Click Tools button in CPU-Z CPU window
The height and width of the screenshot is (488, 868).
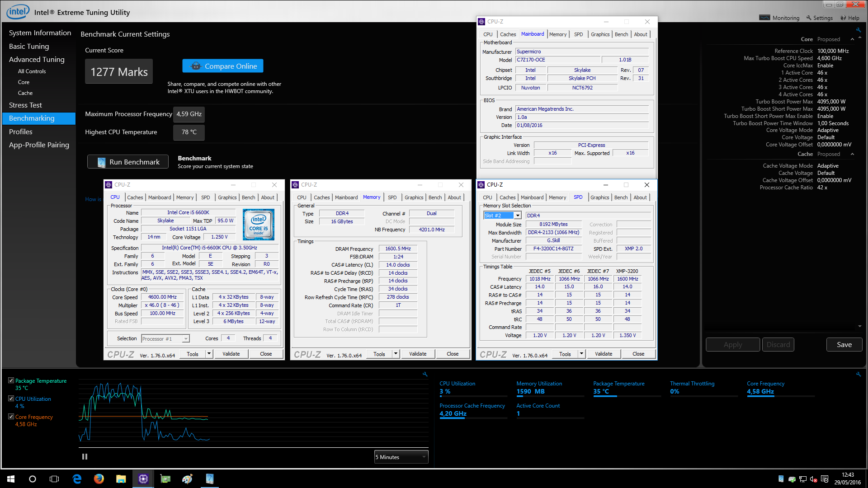tap(193, 354)
